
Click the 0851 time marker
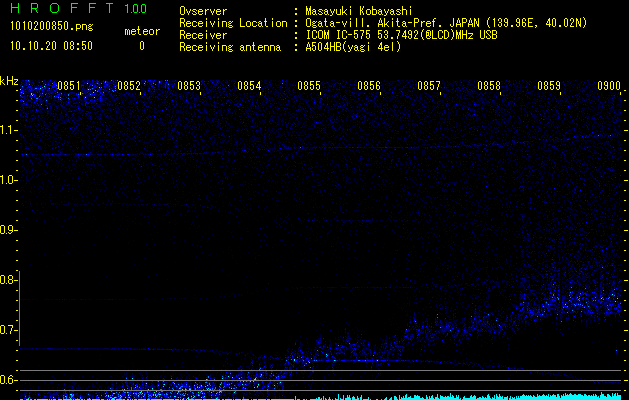coord(69,86)
